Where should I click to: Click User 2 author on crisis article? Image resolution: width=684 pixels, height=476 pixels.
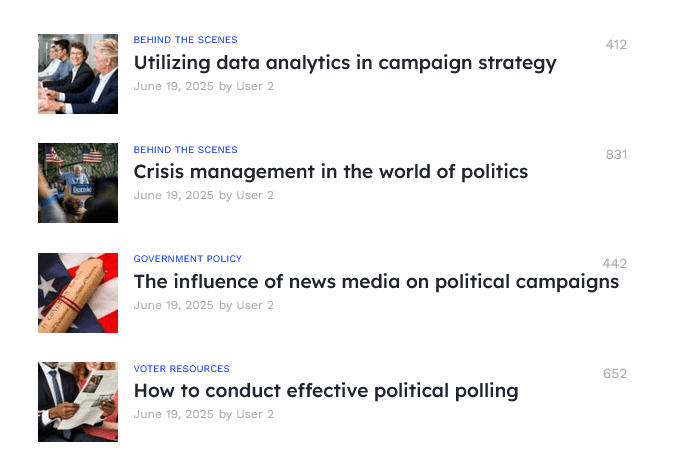click(255, 195)
